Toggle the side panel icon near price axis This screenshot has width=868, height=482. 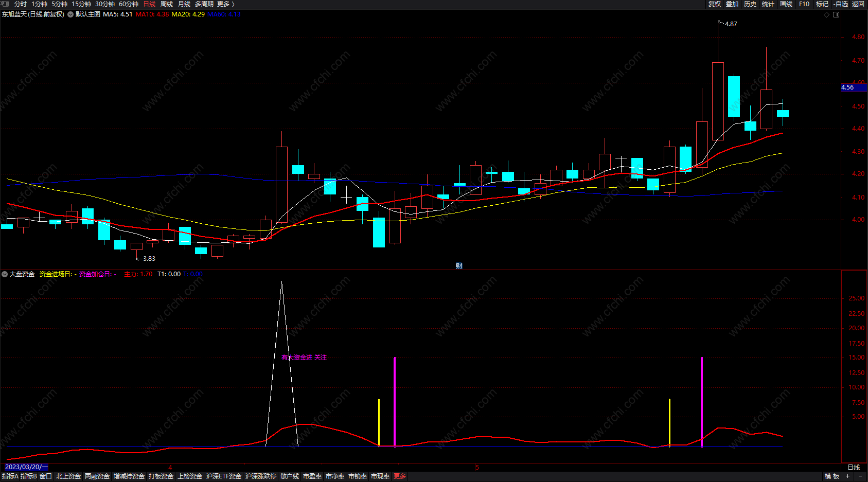pyautogui.click(x=836, y=14)
